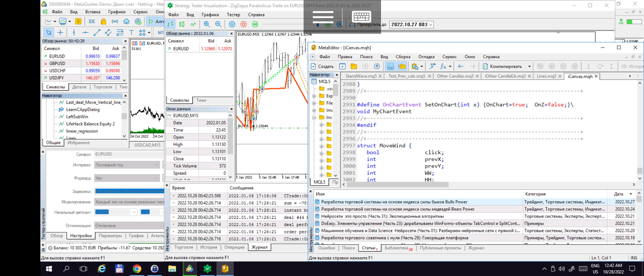Click the Market shopping bag icon
Image resolution: width=644 pixels, height=276 pixels.
tap(103, 21)
